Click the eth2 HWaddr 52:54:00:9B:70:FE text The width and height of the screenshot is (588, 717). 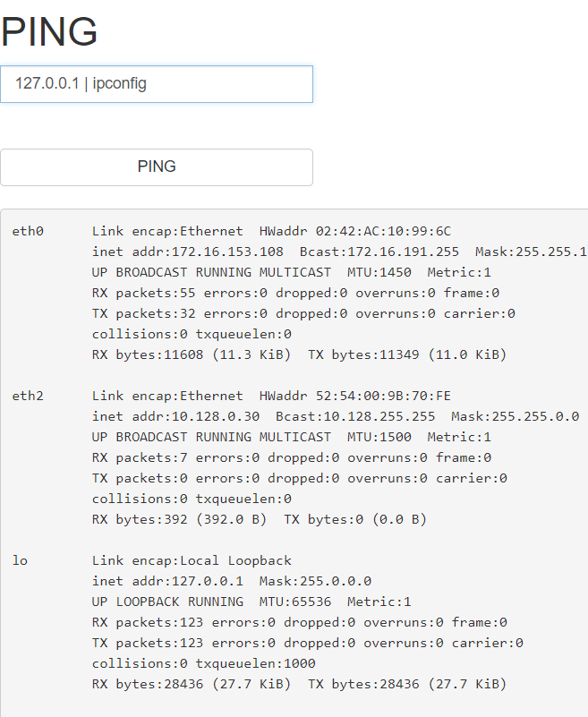[355, 396]
